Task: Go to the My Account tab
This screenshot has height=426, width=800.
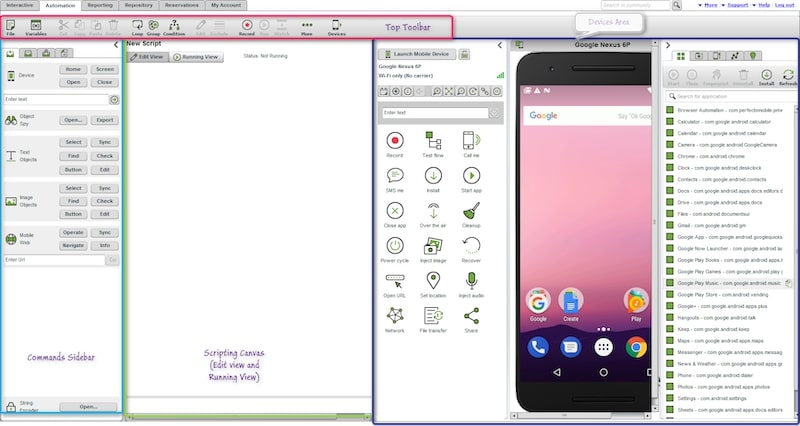Action: (x=226, y=5)
